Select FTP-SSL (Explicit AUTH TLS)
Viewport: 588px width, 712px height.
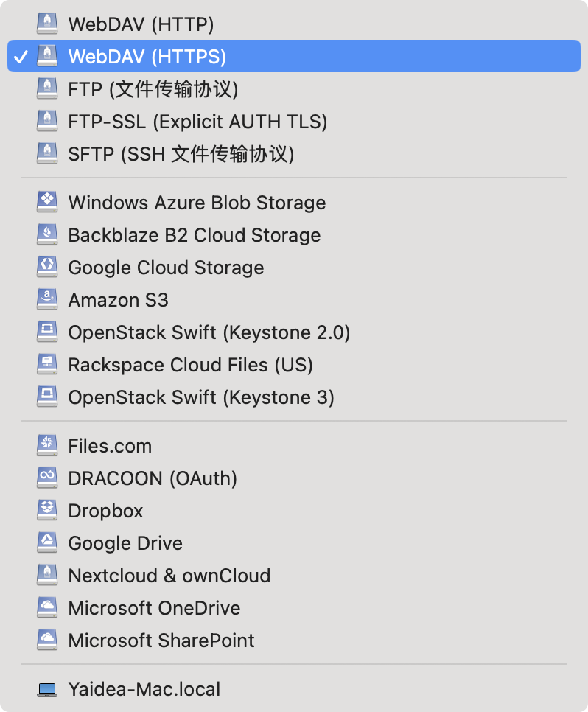tap(197, 122)
